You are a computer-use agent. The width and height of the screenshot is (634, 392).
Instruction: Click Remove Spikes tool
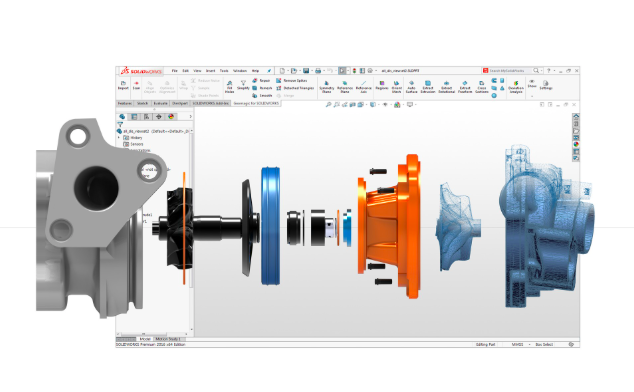tap(292, 81)
